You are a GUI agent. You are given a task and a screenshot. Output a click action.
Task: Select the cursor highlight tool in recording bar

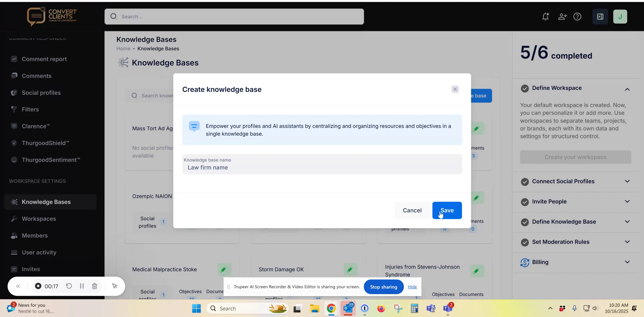click(115, 286)
